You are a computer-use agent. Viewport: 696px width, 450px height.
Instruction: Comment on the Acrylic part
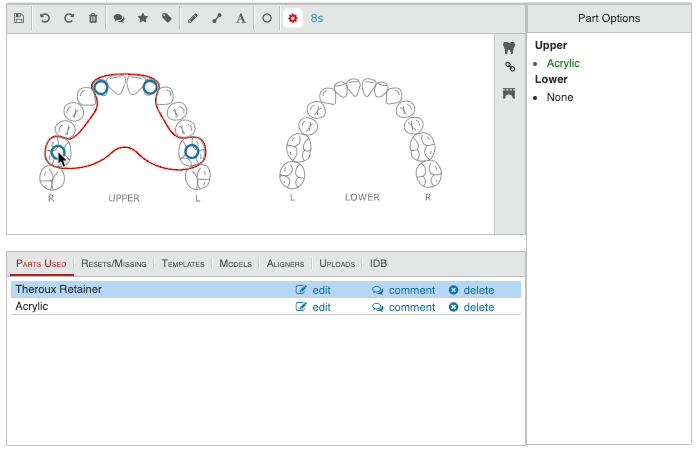point(404,307)
